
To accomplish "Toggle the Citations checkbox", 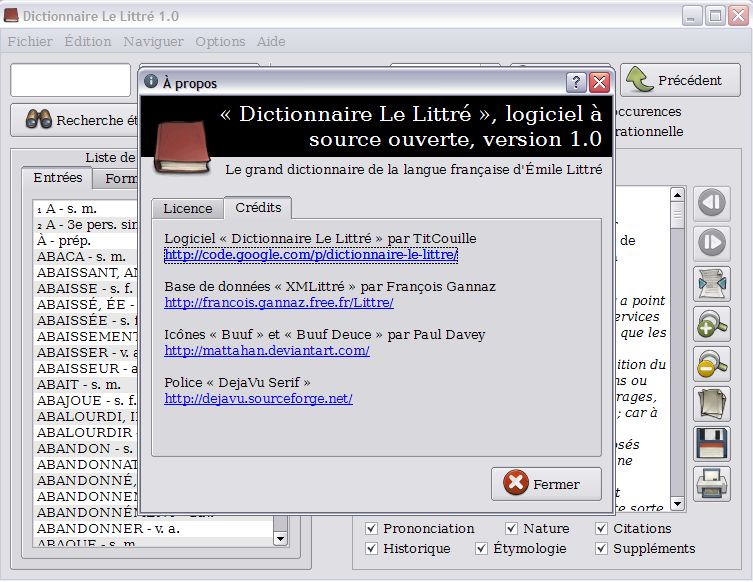I will pyautogui.click(x=601, y=529).
